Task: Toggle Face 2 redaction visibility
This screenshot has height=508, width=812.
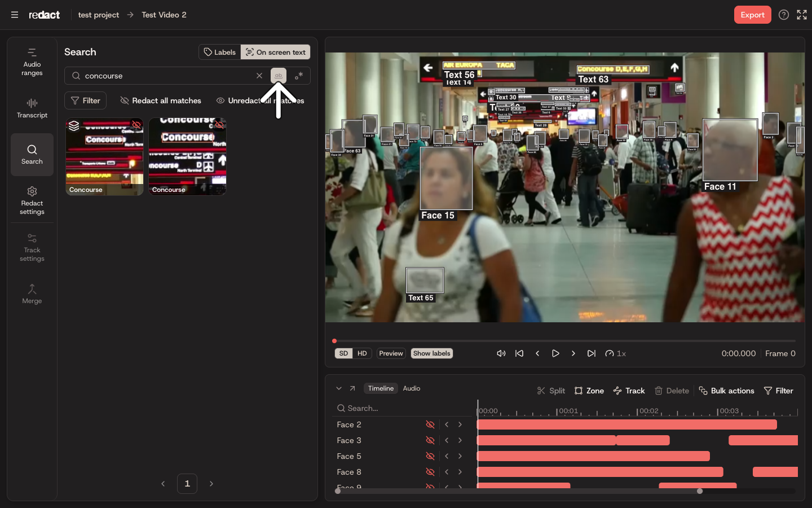Action: click(x=430, y=424)
